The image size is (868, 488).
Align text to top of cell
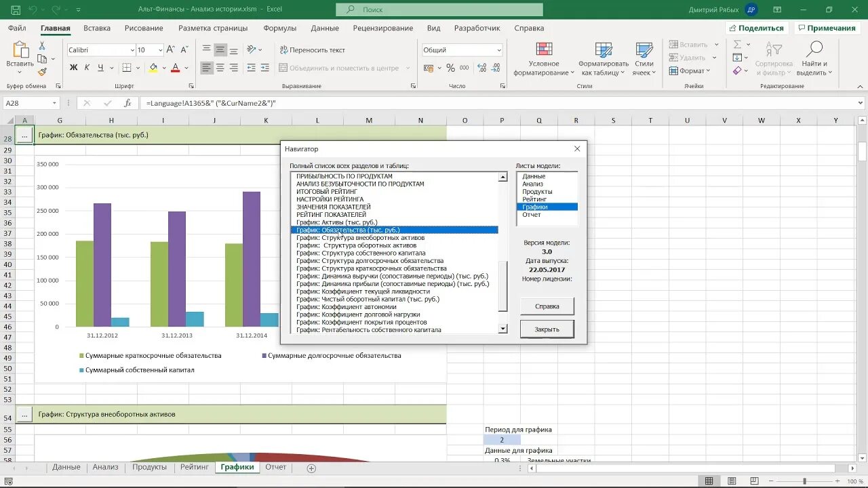(207, 50)
